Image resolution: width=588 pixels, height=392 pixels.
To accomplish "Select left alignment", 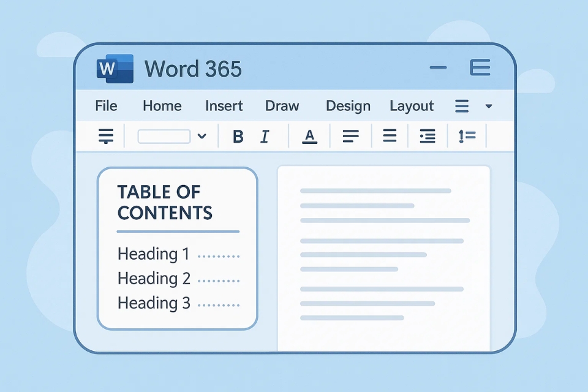I will click(x=350, y=136).
